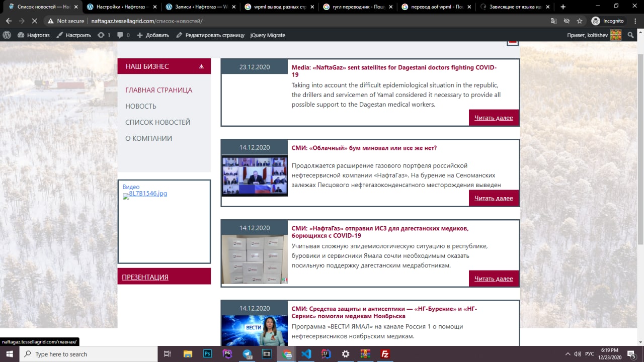The image size is (644, 362).
Task: Open WinRAR from taskbar
Action: click(365, 354)
